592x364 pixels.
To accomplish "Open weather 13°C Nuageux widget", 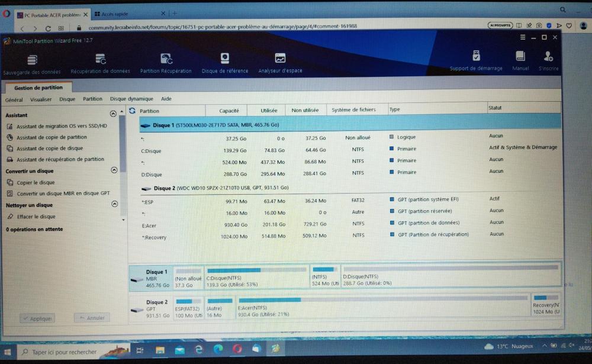I will click(x=509, y=346).
